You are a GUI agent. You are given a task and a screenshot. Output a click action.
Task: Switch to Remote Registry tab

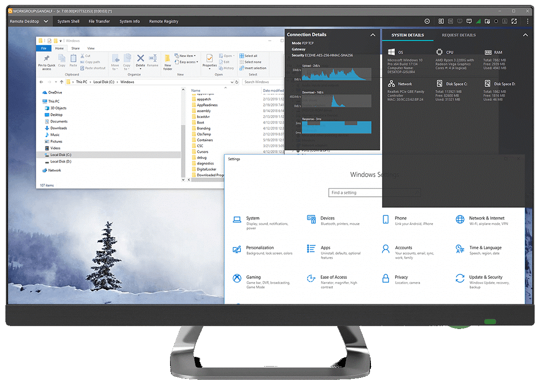click(164, 21)
